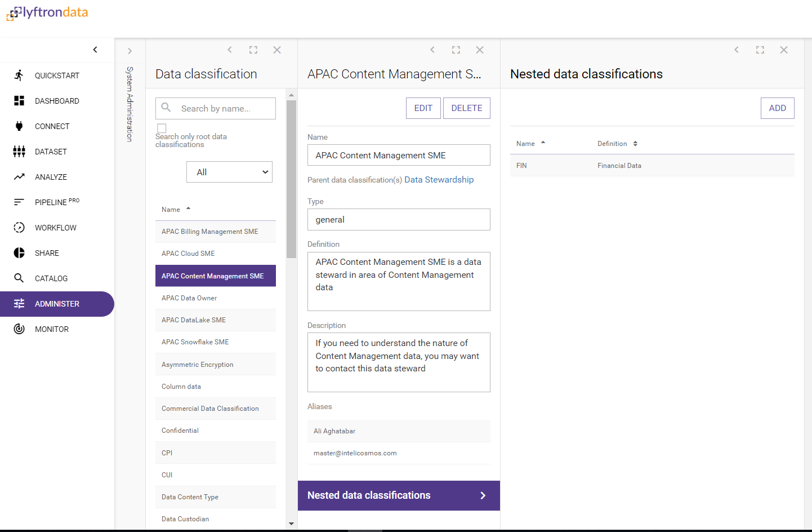
Task: Follow the Data Stewardship link
Action: coord(439,180)
